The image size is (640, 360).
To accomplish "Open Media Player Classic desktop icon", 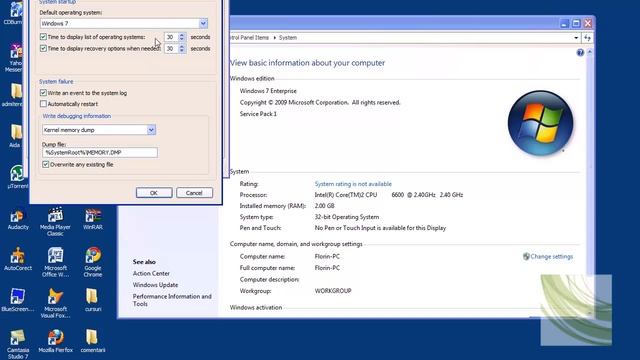I will coord(55,222).
